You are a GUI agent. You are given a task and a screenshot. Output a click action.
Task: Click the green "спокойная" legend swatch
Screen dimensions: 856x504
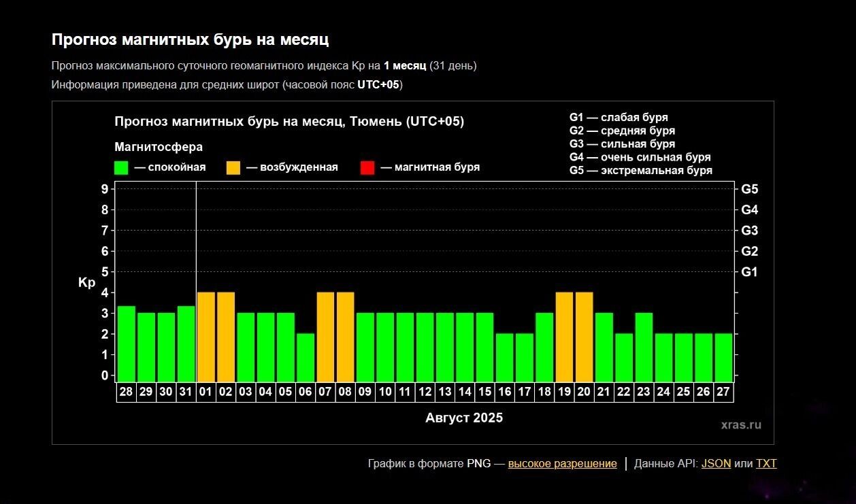[x=121, y=168]
